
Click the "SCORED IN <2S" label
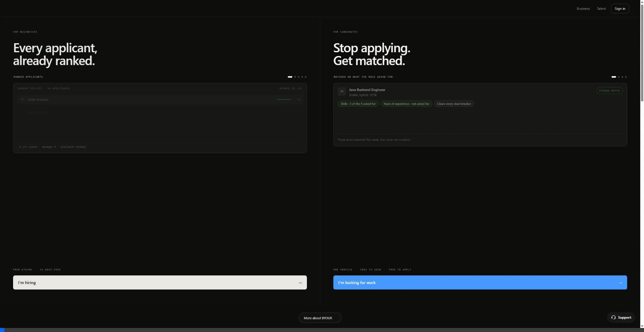pyautogui.click(x=290, y=88)
